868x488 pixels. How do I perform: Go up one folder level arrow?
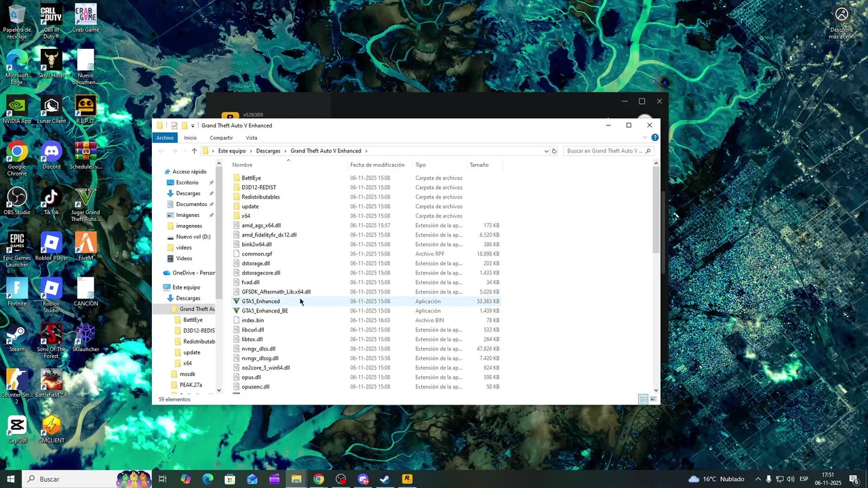pyautogui.click(x=194, y=151)
